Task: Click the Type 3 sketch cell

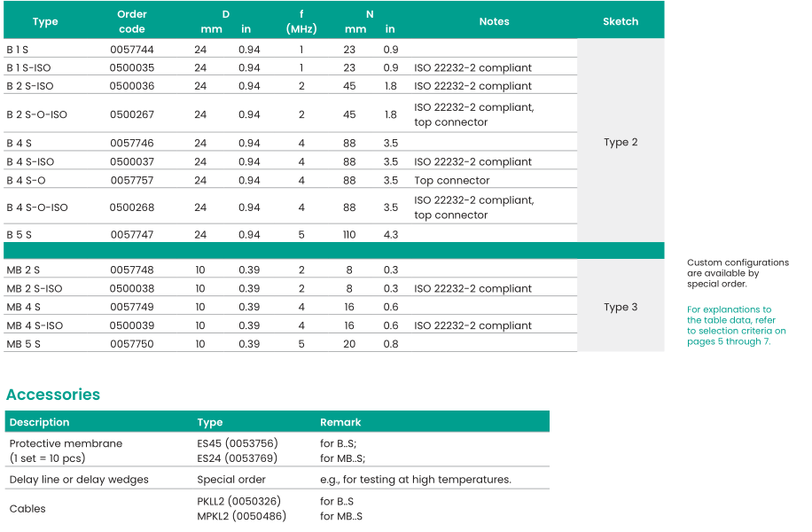Action: coord(621,307)
